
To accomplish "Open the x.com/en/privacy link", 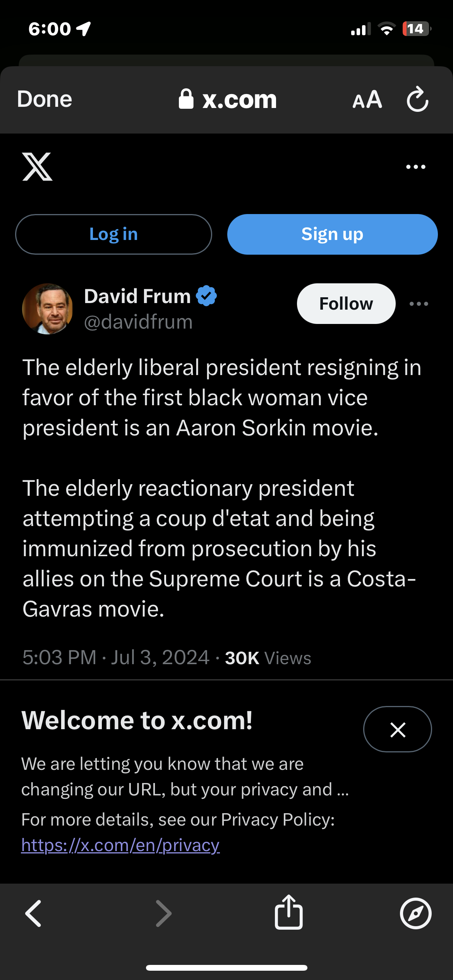I will [120, 845].
